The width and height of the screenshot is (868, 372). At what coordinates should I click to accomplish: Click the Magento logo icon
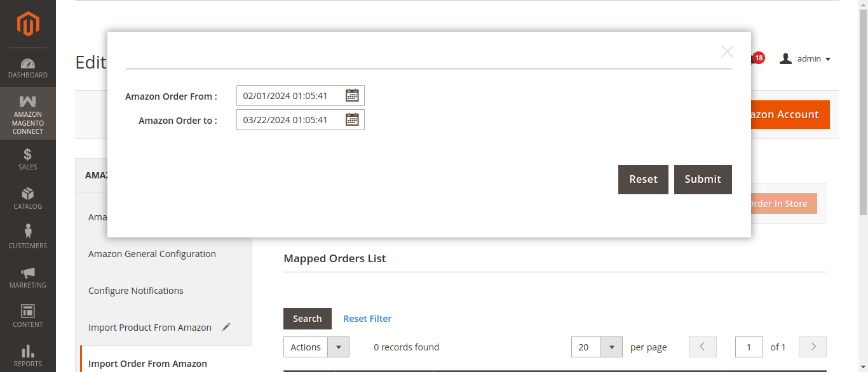tap(28, 24)
